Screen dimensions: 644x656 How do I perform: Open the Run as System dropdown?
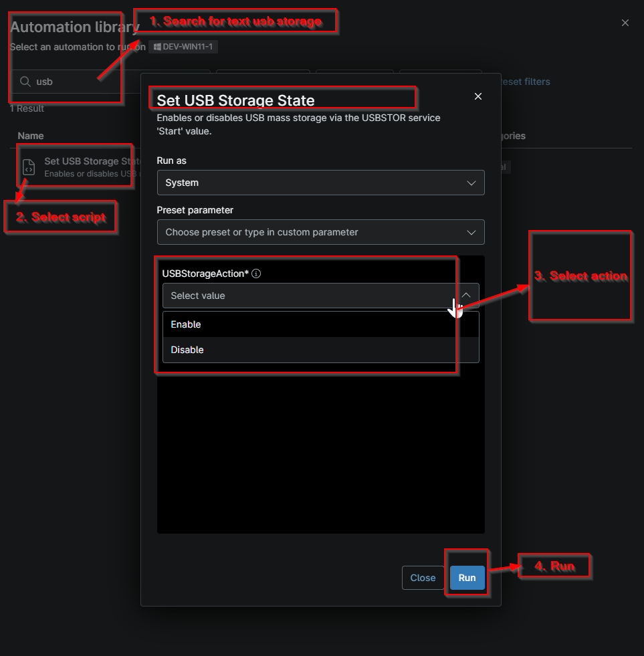[x=321, y=183]
